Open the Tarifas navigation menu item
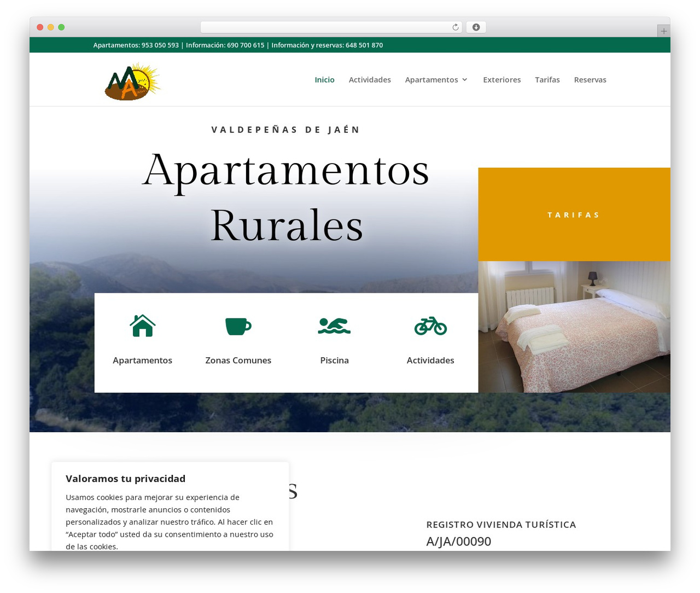 point(547,80)
